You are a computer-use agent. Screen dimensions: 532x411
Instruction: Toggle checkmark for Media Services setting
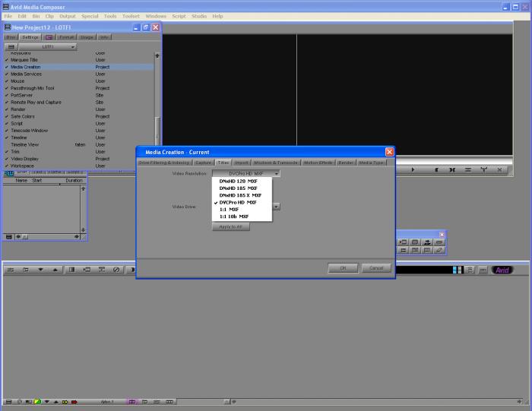pyautogui.click(x=6, y=74)
